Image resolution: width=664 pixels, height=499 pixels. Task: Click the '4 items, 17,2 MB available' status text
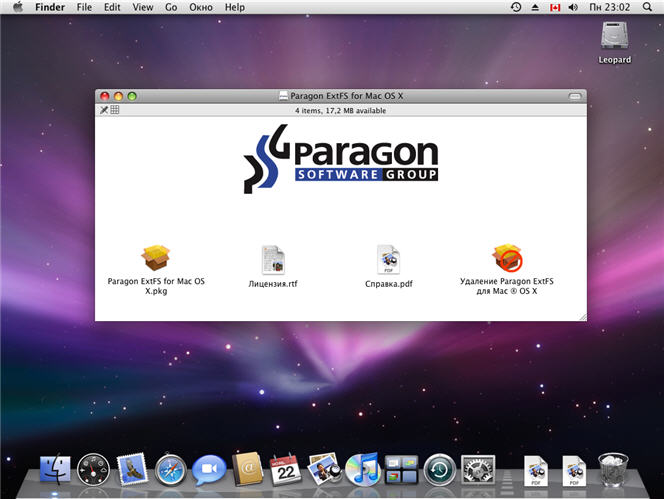340,111
